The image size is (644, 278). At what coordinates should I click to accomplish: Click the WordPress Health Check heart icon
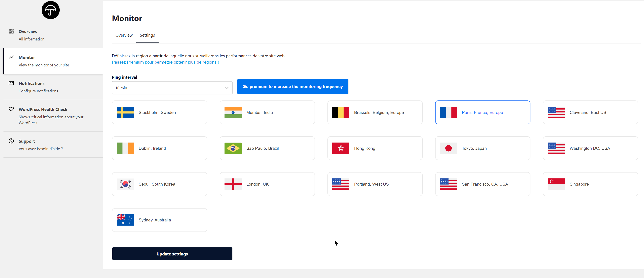[11, 109]
